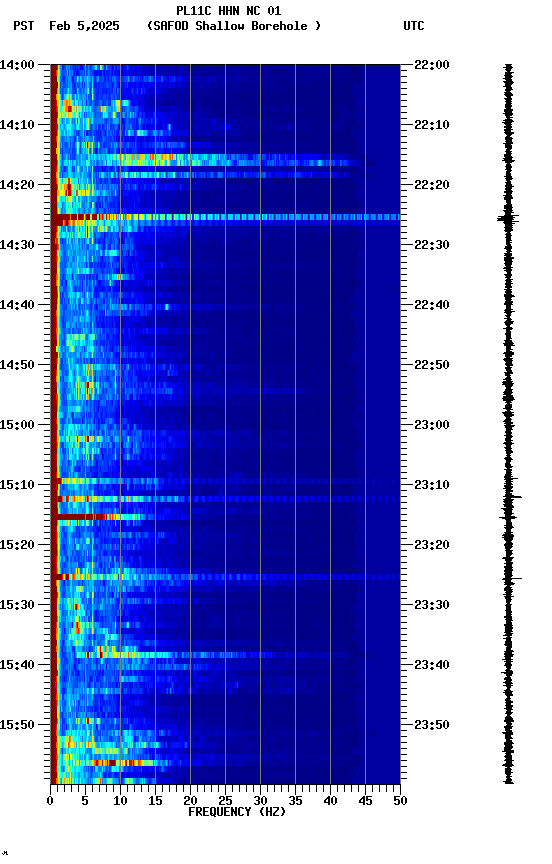Click the 14:10 PST time label
552x864 pixels.
pyautogui.click(x=17, y=125)
